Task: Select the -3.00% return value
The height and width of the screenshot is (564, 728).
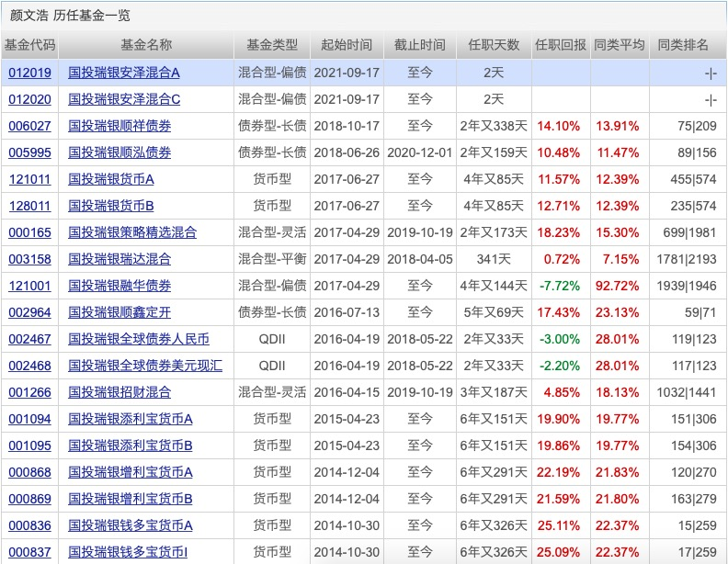Action: tap(560, 339)
